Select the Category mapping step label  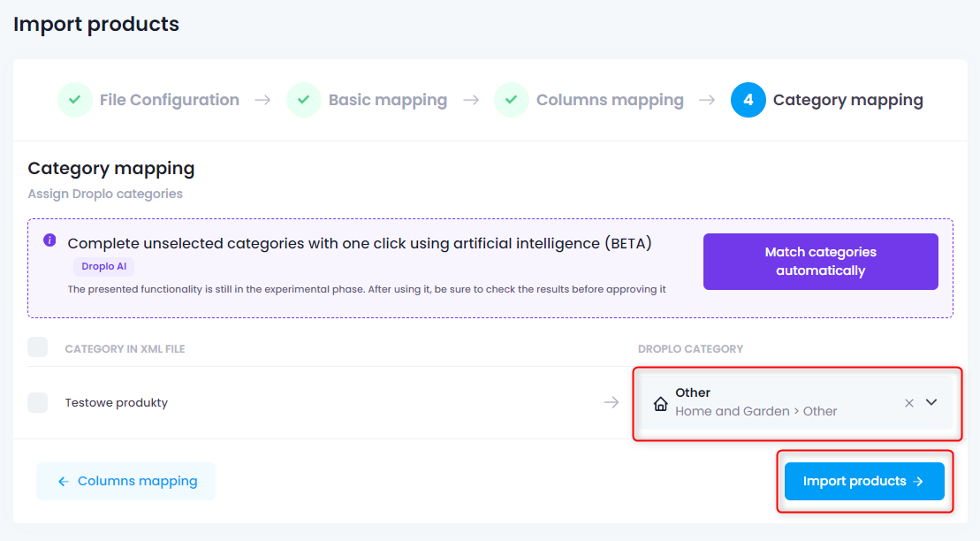tap(847, 100)
